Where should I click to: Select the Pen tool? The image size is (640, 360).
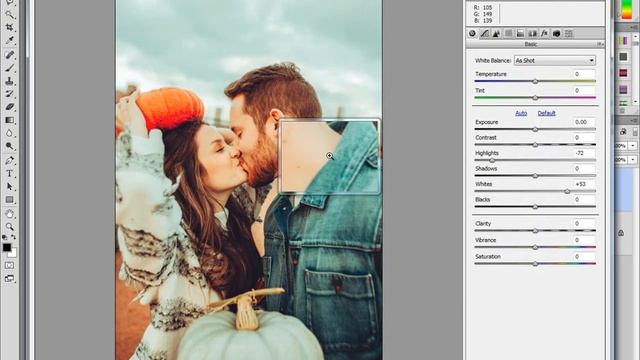coord(9,160)
